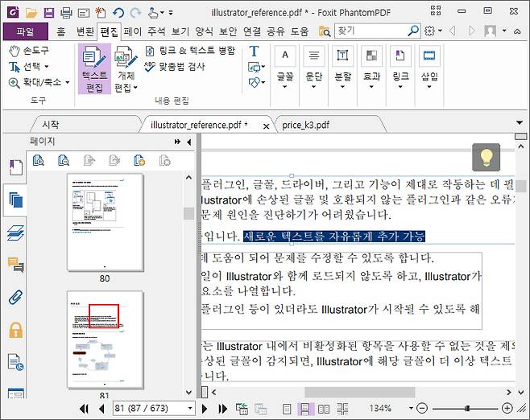
Task: Go to the last page
Action: point(222,409)
